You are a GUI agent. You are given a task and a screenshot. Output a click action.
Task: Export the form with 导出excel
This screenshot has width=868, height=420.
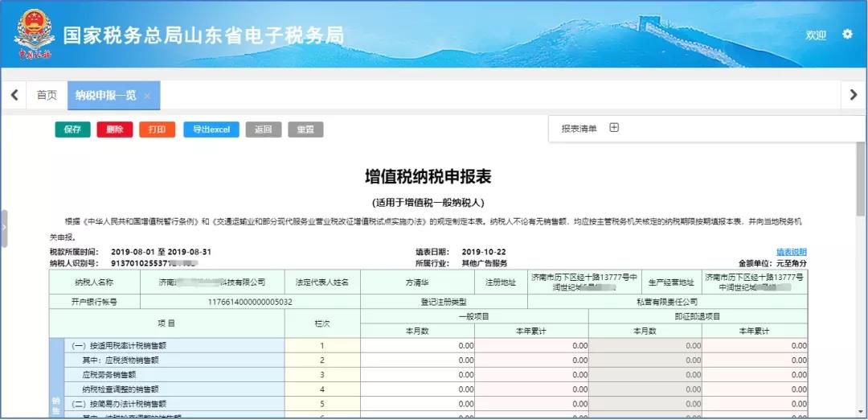click(211, 130)
